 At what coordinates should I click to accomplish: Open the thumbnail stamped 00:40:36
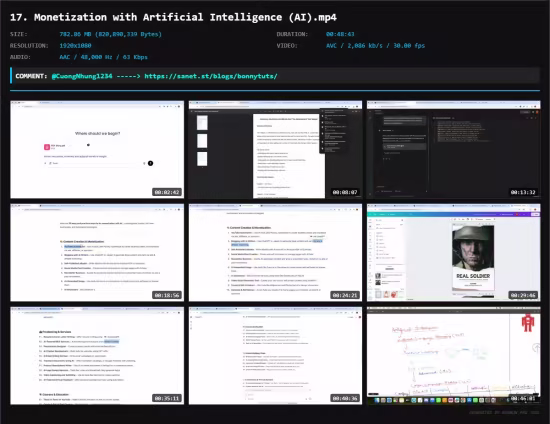[x=275, y=356]
